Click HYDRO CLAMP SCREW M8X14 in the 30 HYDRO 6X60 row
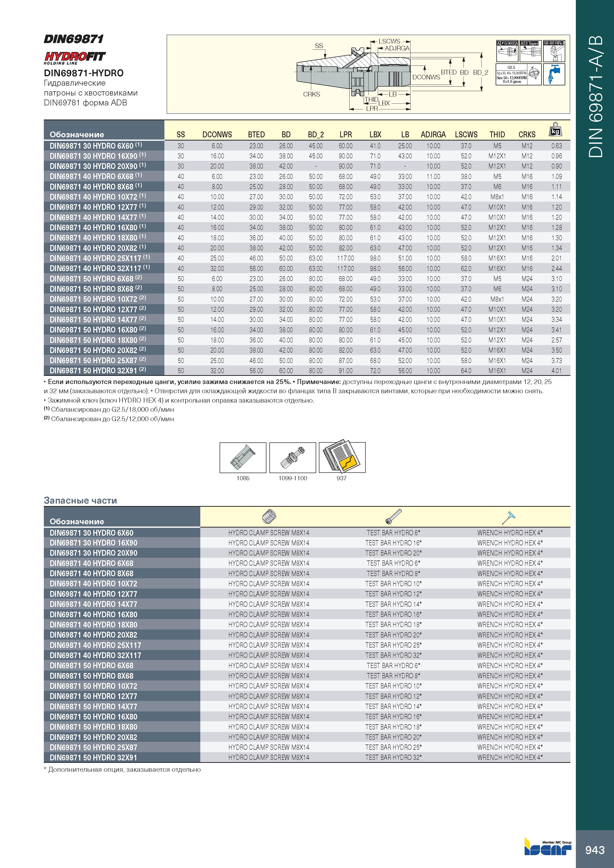The width and height of the screenshot is (614, 868). pyautogui.click(x=269, y=533)
